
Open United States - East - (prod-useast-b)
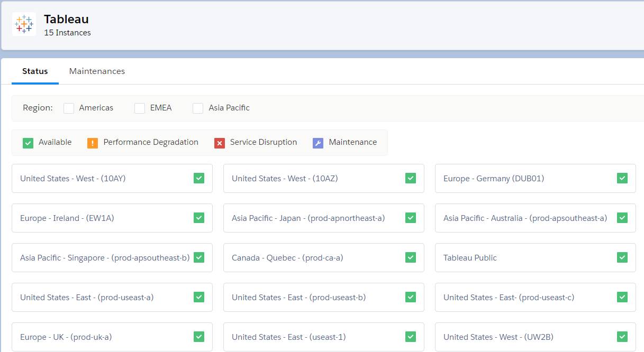[324, 297]
